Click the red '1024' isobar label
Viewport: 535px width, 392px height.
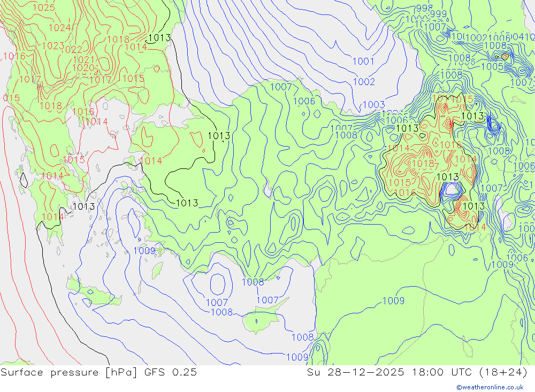click(60, 28)
